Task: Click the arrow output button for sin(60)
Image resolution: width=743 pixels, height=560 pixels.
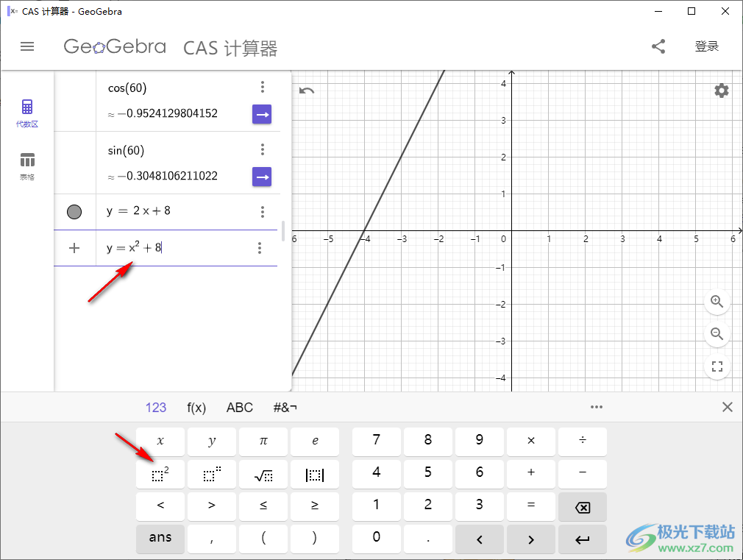Action: click(x=262, y=177)
